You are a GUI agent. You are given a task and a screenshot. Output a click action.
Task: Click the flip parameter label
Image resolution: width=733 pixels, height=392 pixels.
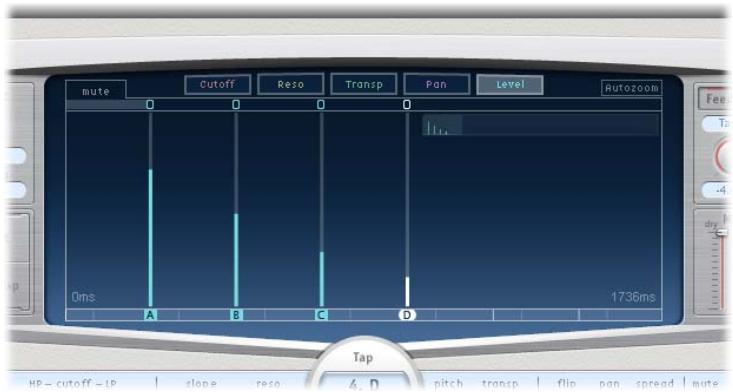[x=567, y=384]
